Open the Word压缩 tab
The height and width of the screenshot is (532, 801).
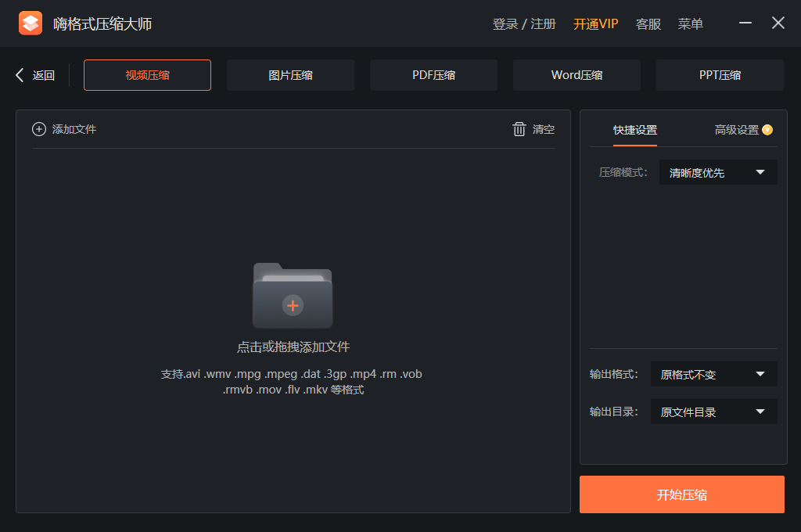[x=577, y=74]
